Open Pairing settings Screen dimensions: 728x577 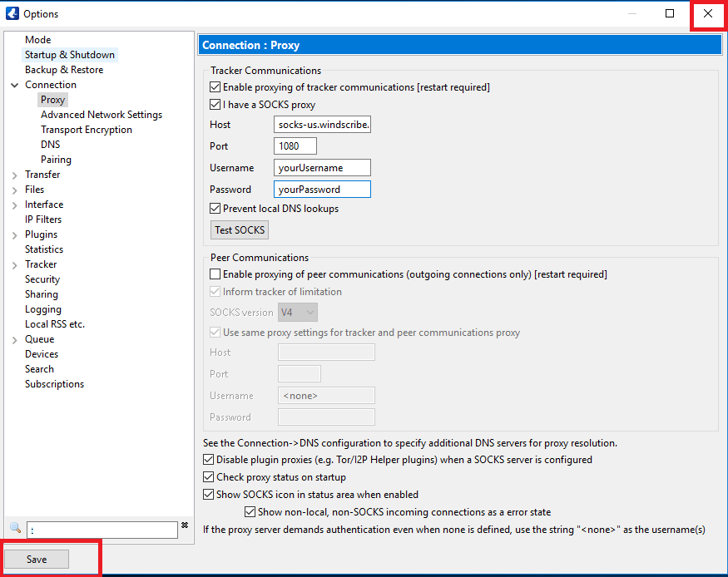[57, 160]
